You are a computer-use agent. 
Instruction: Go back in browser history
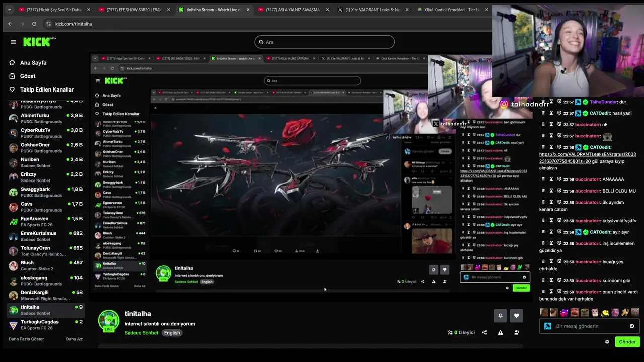pyautogui.click(x=10, y=24)
